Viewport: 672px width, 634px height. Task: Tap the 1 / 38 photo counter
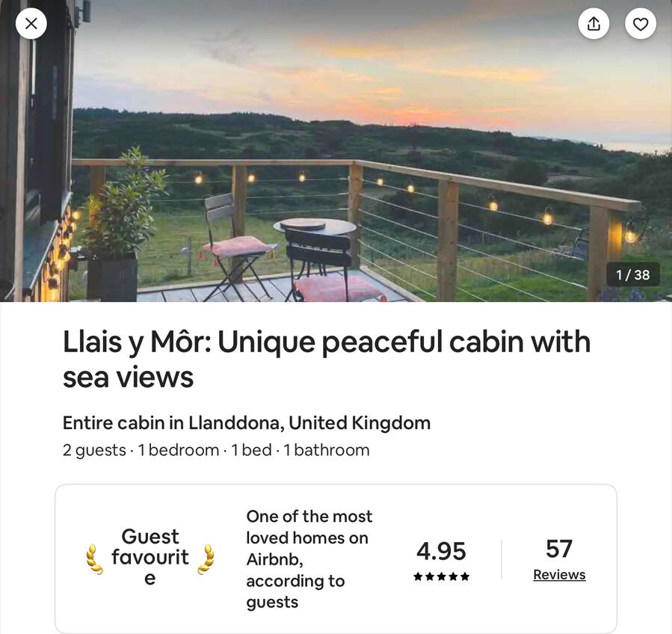point(632,275)
